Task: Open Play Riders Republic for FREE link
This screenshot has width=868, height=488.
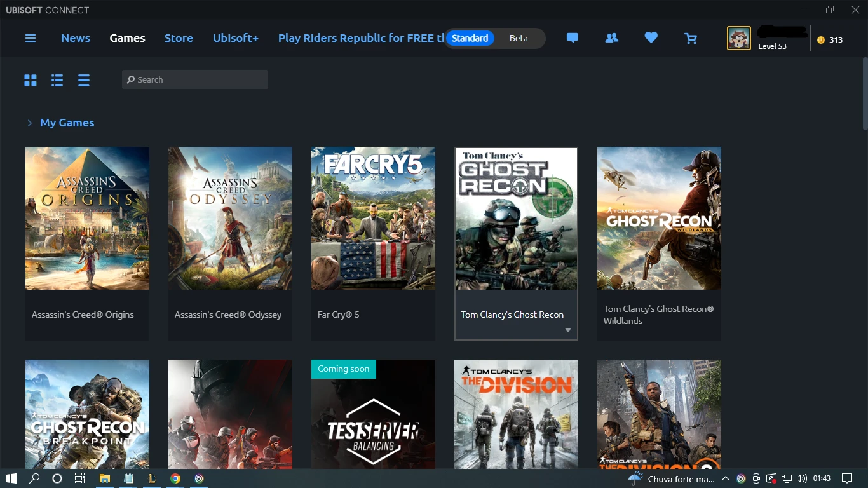Action: point(361,38)
